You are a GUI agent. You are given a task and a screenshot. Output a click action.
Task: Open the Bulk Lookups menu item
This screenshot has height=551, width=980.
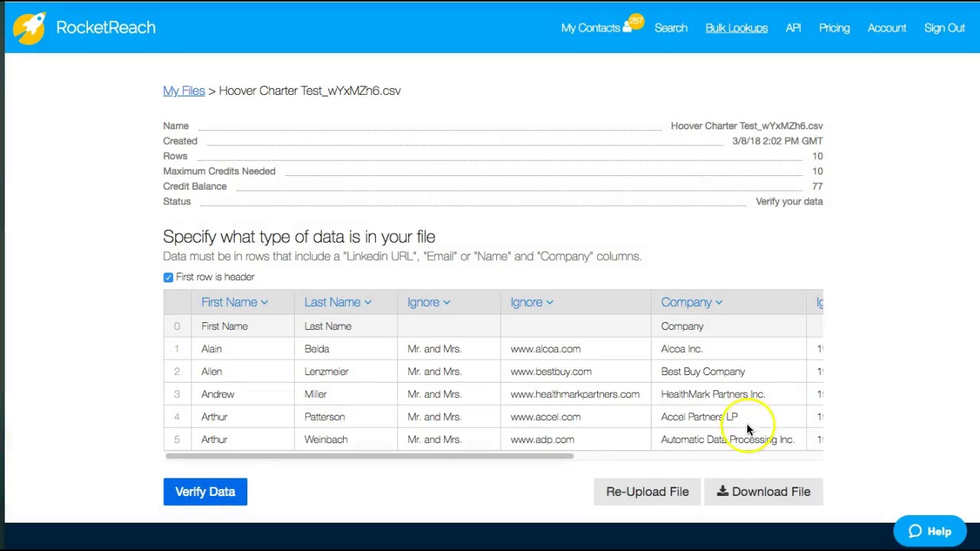pos(736,28)
